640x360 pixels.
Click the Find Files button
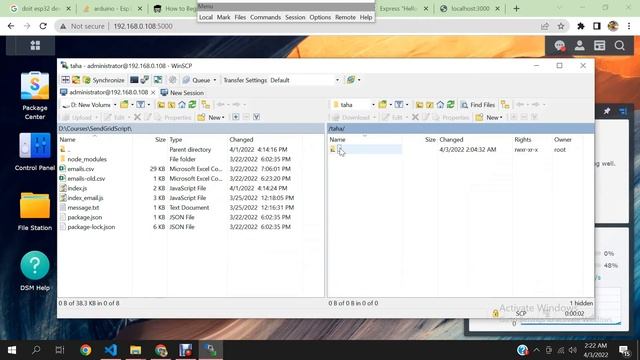[478, 105]
